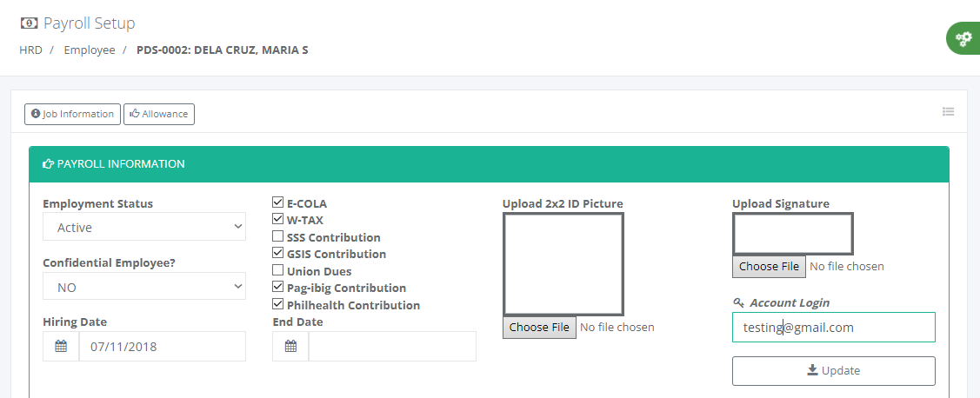The width and height of the screenshot is (980, 398).
Task: Open the Allowance tab
Action: coord(159,115)
